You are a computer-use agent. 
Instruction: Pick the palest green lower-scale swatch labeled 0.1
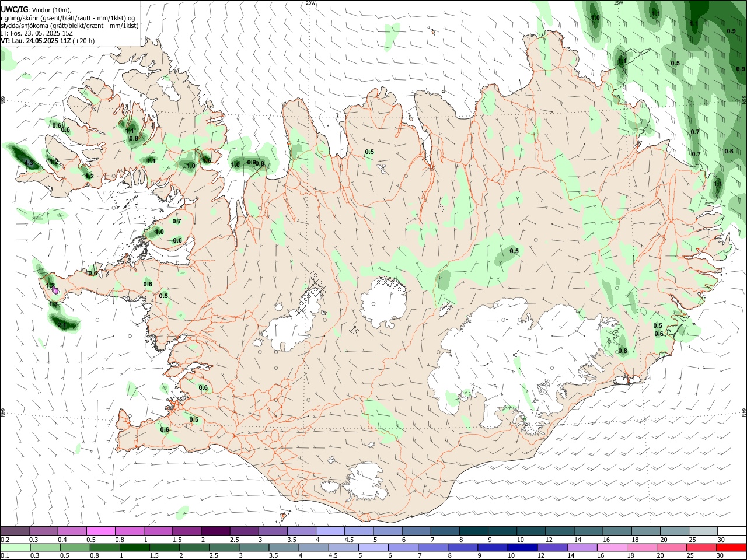coord(15,547)
